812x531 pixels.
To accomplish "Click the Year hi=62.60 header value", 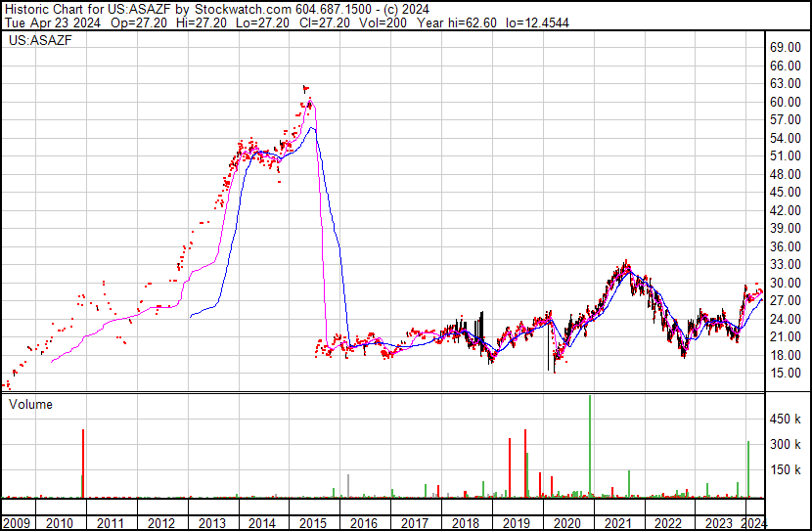I will pyautogui.click(x=457, y=22).
